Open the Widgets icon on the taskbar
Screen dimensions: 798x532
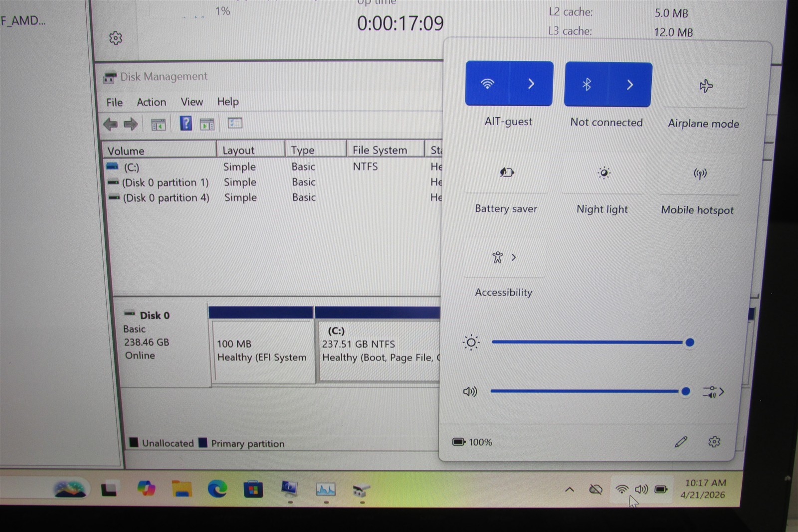(70, 489)
